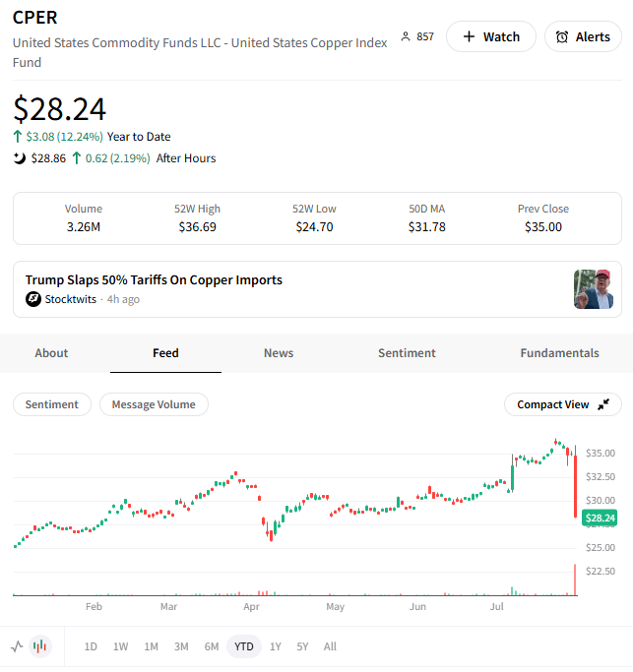Set chart range to 3M
This screenshot has width=633, height=672.
(181, 646)
